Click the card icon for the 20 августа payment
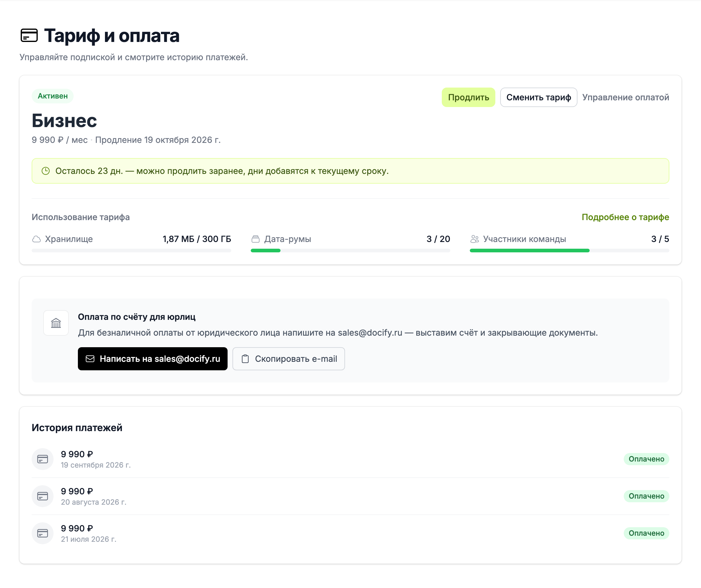The image size is (701, 588). point(43,496)
